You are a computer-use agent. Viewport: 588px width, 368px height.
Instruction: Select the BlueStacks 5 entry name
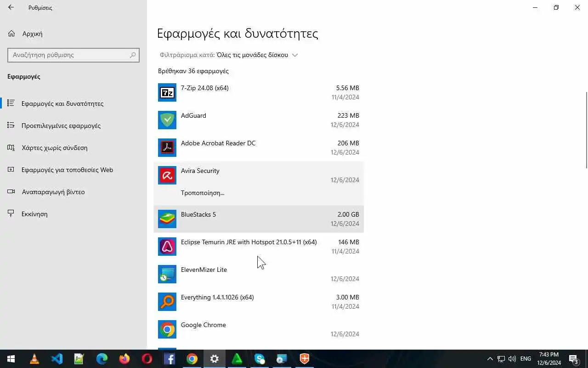198,214
